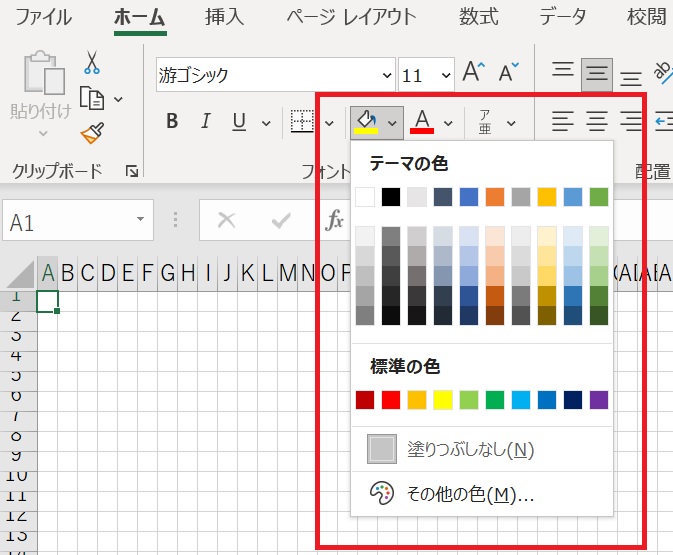The width and height of the screenshot is (673, 555).
Task: Click the Paste clipboard icon
Action: pyautogui.click(x=45, y=72)
